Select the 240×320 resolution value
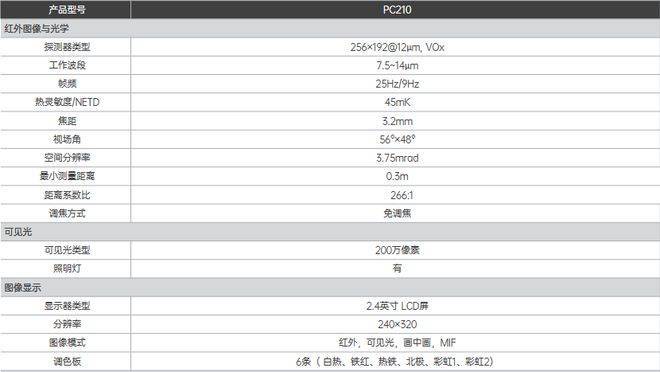660x372 pixels. (x=397, y=324)
